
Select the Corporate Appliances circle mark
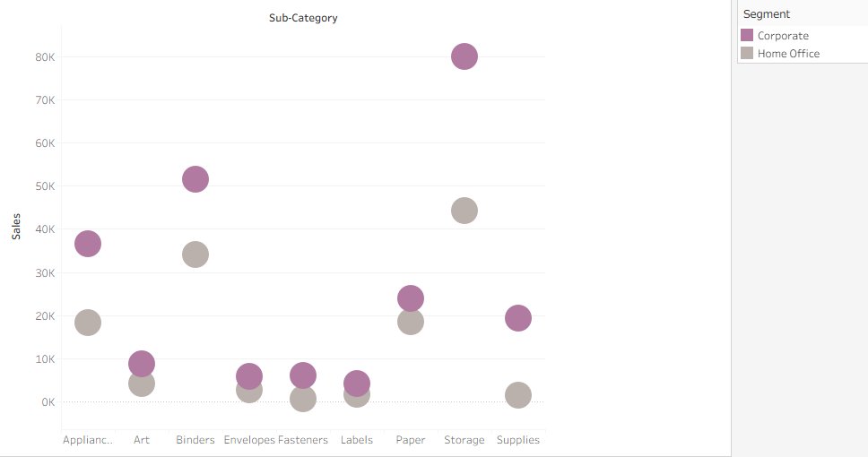88,244
